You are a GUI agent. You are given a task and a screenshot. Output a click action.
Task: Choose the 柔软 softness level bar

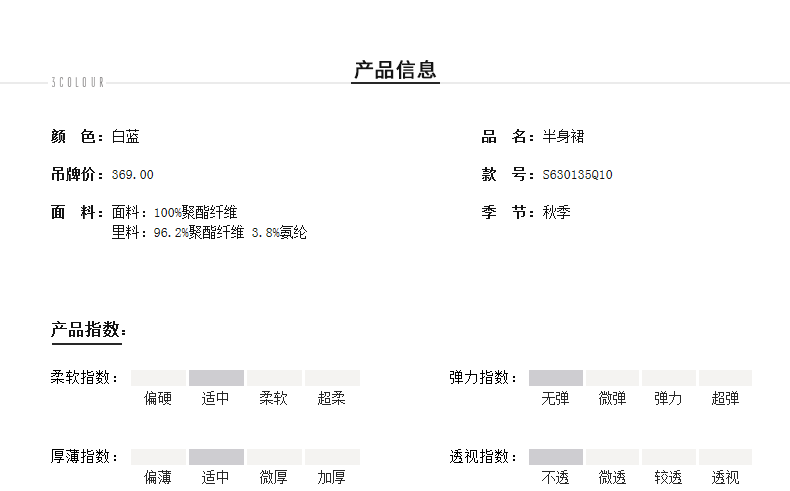coord(274,378)
